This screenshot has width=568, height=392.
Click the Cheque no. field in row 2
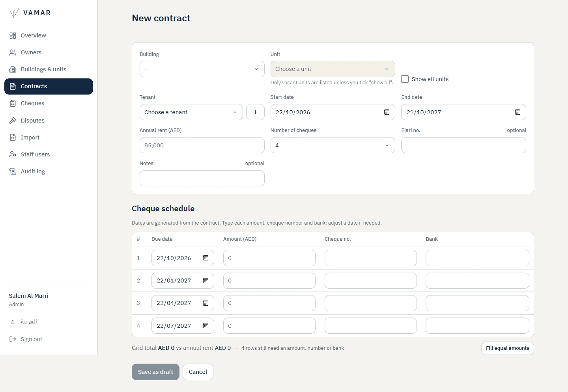371,281
